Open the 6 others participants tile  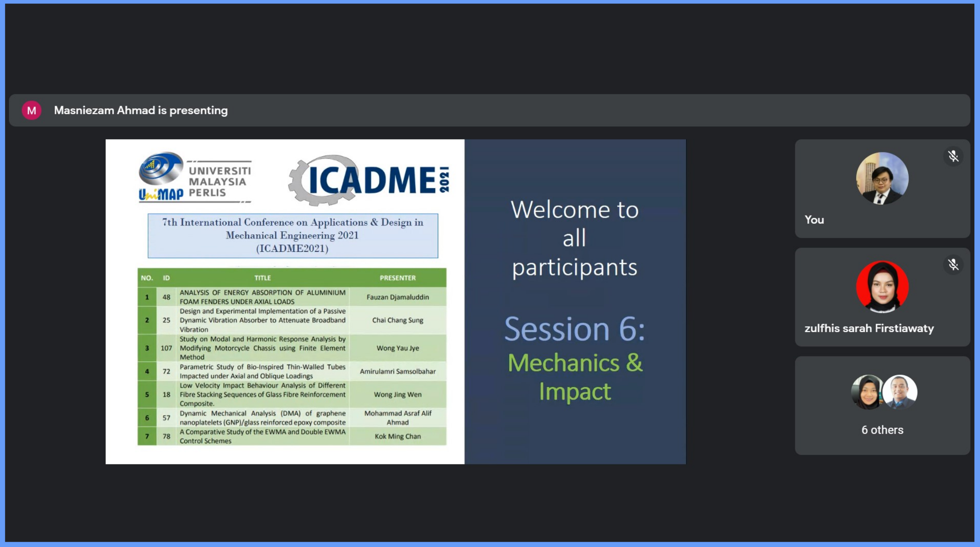click(882, 429)
